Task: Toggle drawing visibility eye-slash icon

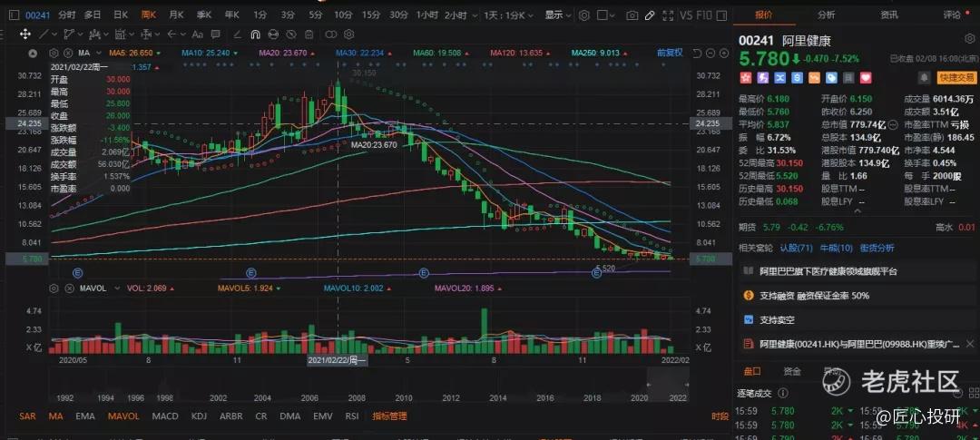Action: (x=291, y=34)
